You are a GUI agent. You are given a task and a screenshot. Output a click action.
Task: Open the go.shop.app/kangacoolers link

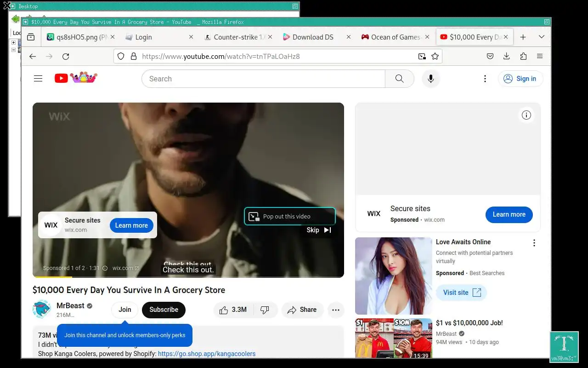[x=207, y=354]
